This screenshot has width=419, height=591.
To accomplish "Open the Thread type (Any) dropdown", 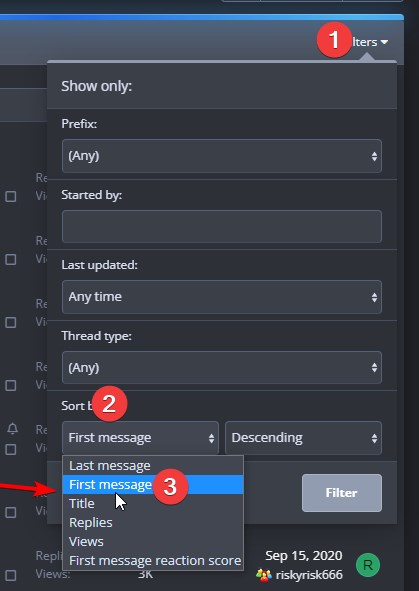I will (222, 367).
